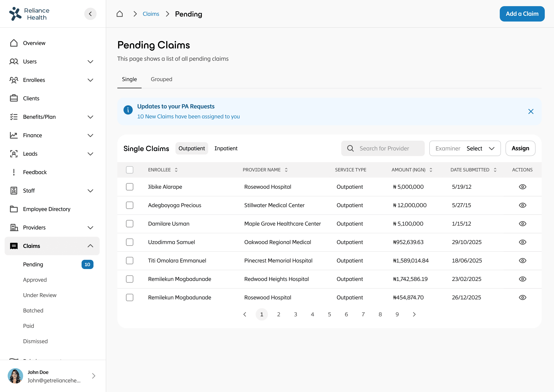Viewport: 554px width, 392px height.
Task: Click eye icon for Uzodimma Samuel row
Action: pyautogui.click(x=522, y=242)
